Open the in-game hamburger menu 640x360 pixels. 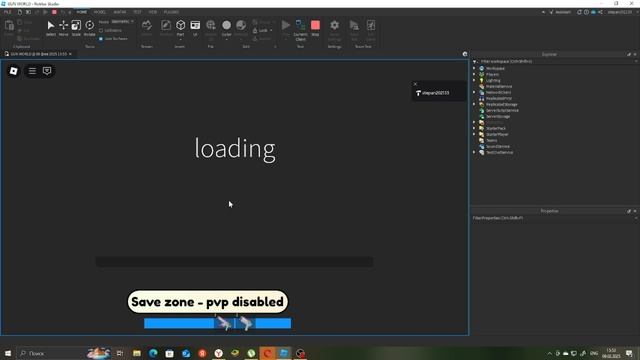(32, 71)
